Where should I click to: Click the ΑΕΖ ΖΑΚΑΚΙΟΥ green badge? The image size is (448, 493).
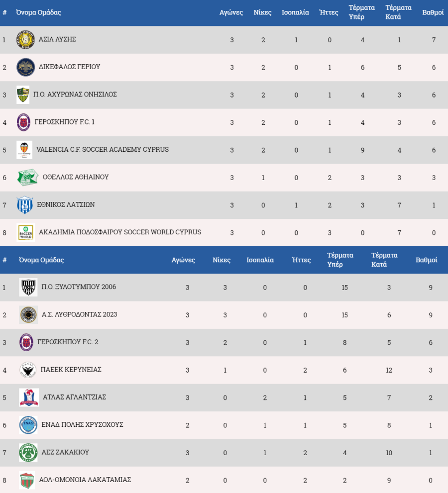coord(28,452)
